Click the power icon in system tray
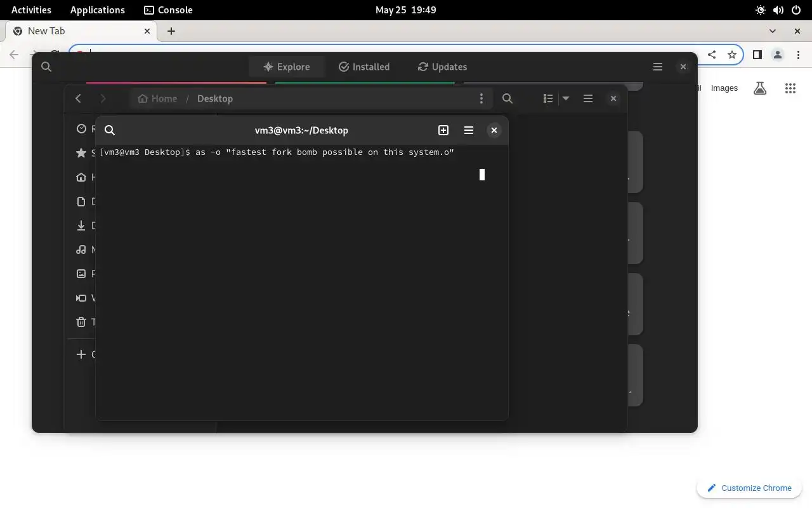Viewport: 812px width, 508px height. tap(796, 10)
